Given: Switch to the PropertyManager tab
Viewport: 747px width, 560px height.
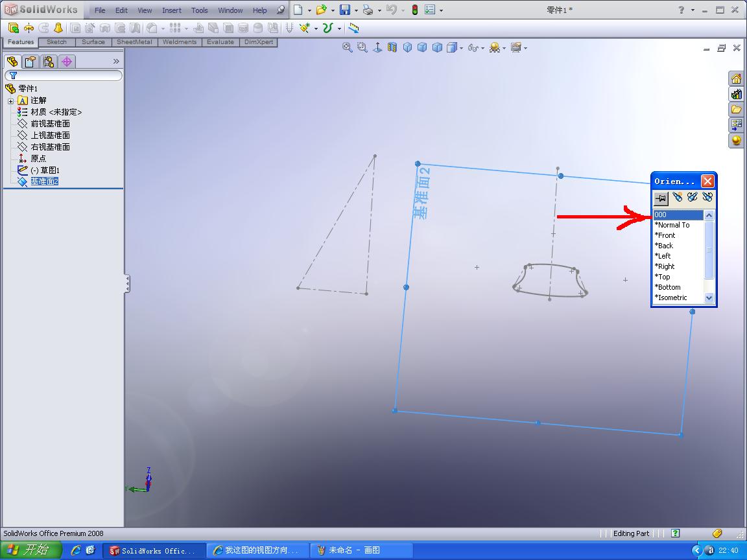Looking at the screenshot, I should click(30, 62).
